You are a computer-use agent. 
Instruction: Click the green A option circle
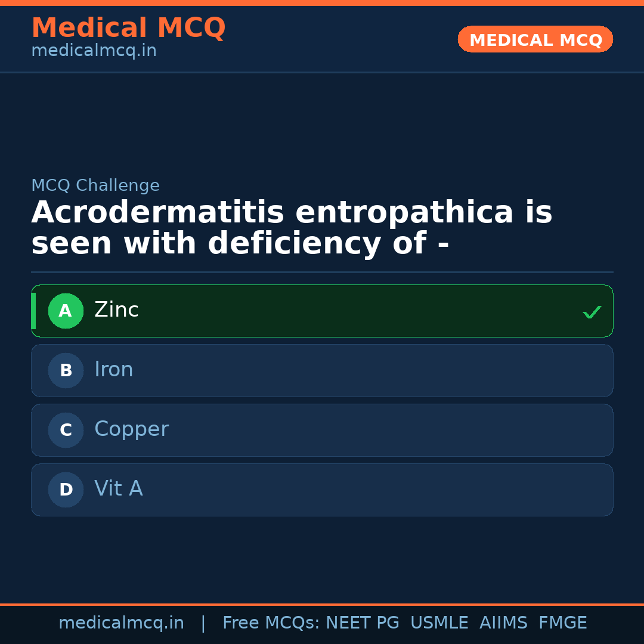click(x=66, y=311)
